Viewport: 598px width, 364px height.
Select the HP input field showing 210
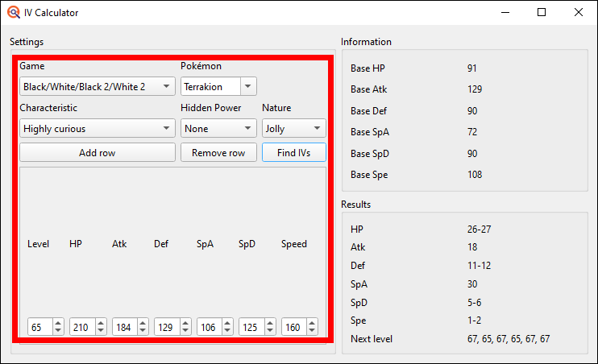click(81, 328)
